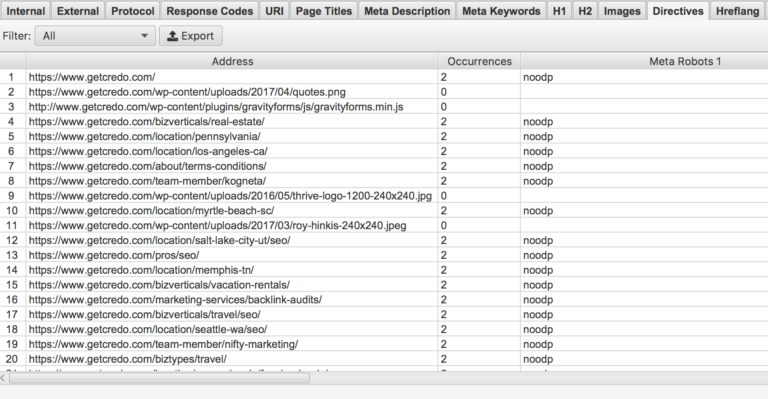
Task: Click row number 1 cell
Action: (12, 77)
